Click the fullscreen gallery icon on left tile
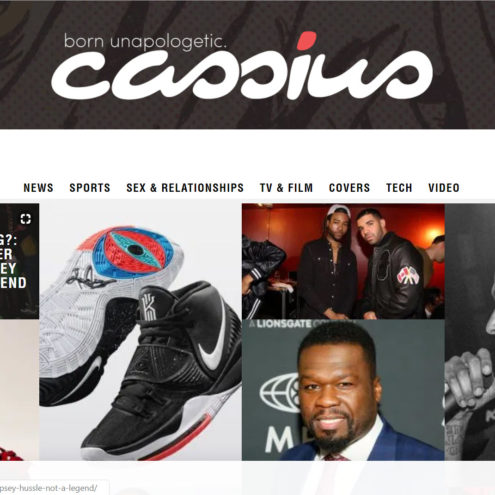The width and height of the screenshot is (495, 495). pyautogui.click(x=26, y=219)
